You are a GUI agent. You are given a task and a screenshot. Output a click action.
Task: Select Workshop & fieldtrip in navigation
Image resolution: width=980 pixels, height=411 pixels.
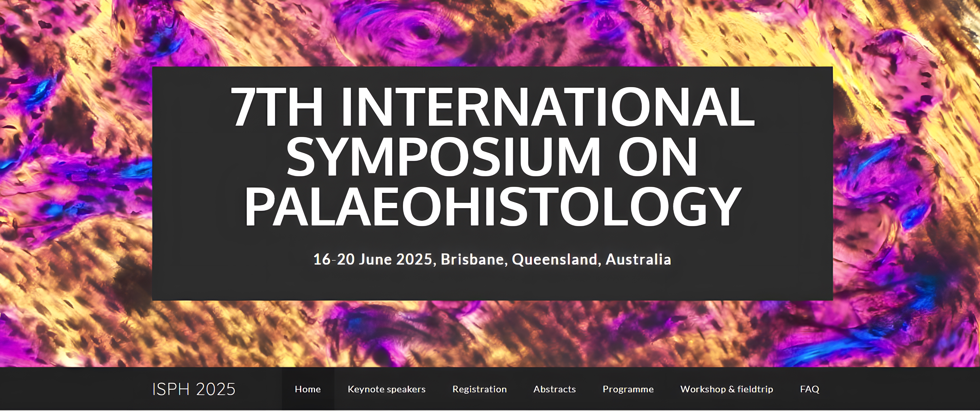727,389
